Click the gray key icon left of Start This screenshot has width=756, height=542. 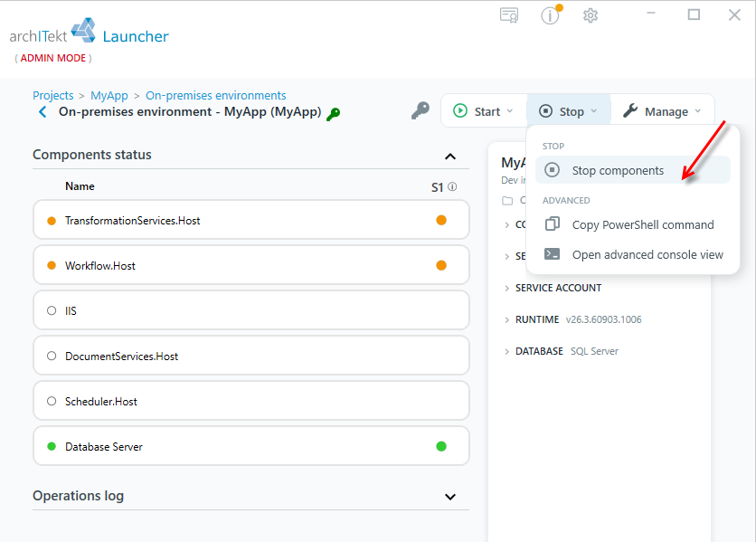pyautogui.click(x=420, y=110)
